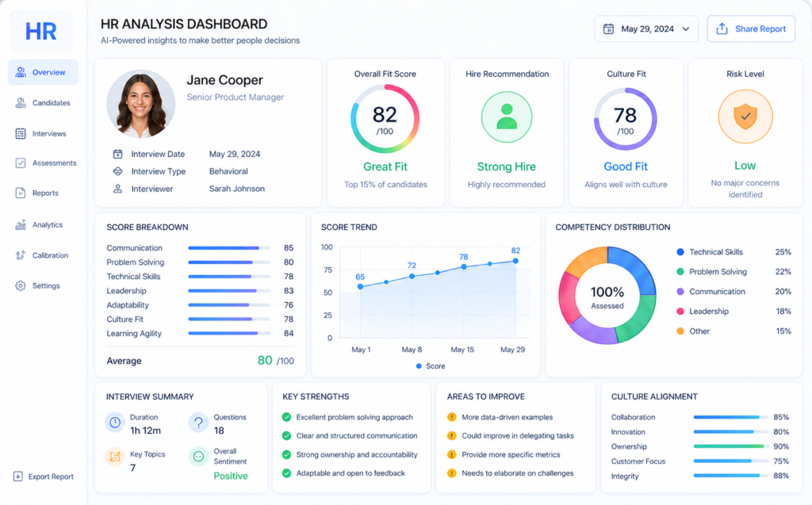Click the Calibration arrows icon

tap(21, 255)
